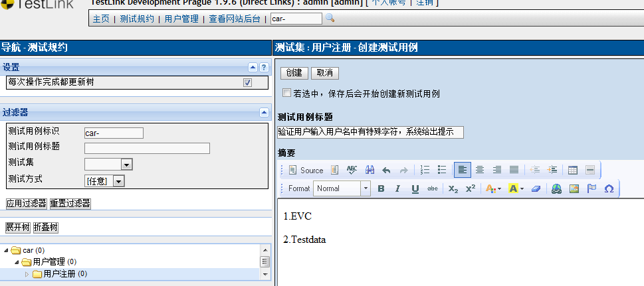The width and height of the screenshot is (644, 286).
Task: Select the 用户管理 folder in the tree
Action: coord(49,262)
